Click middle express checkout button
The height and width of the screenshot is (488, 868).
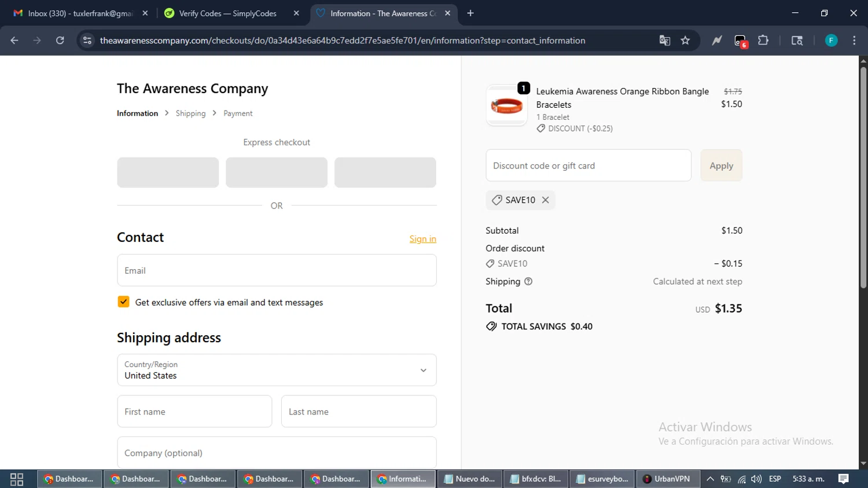pos(277,173)
